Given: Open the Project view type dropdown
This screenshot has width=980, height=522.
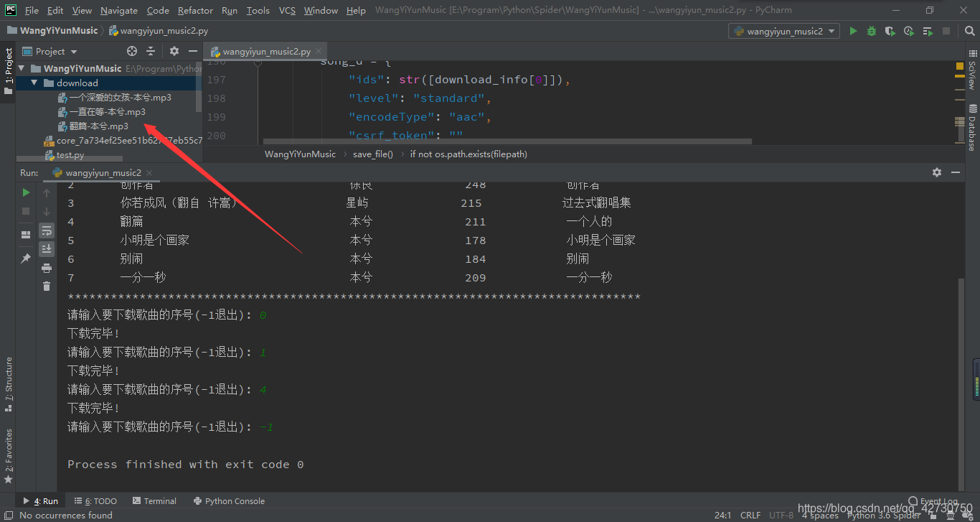Looking at the screenshot, I should (50, 51).
